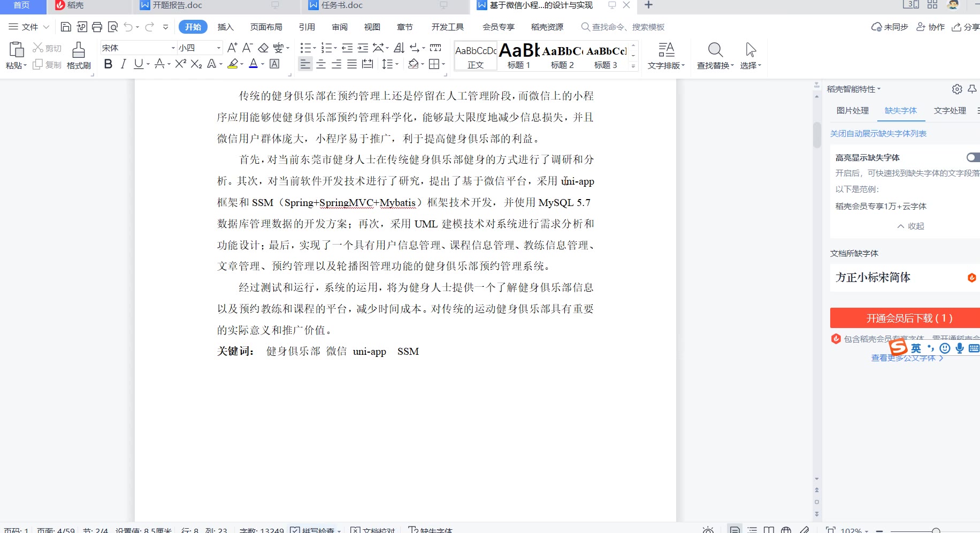The width and height of the screenshot is (980, 533).
Task: Activate the Format Painter (格式刷)
Action: (x=79, y=56)
